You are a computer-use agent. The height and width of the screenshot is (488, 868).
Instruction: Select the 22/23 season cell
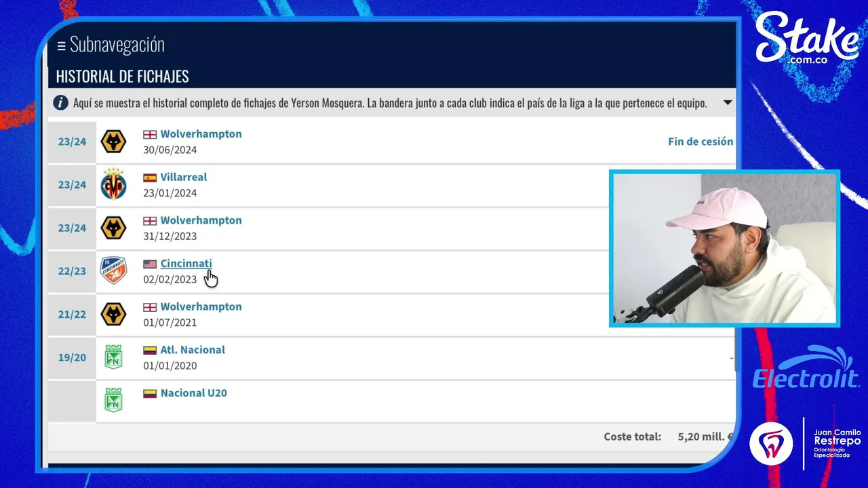(72, 271)
